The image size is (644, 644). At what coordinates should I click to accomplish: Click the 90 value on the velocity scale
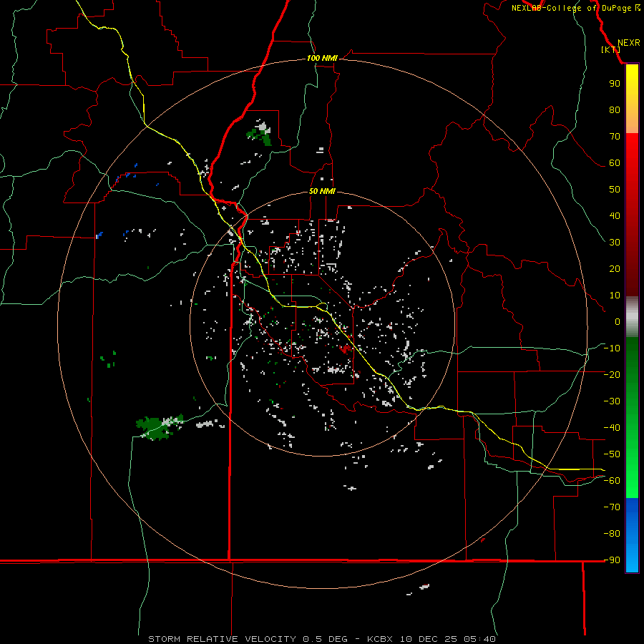[615, 84]
